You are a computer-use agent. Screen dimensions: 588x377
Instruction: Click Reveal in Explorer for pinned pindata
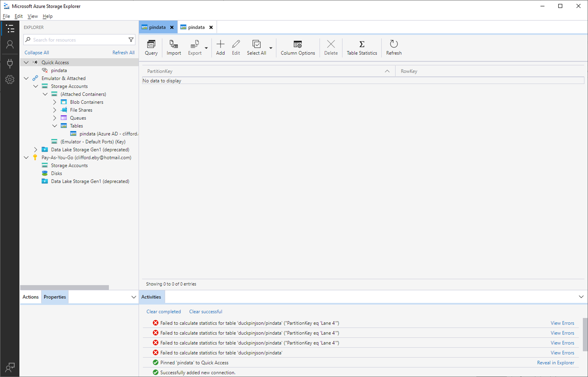555,362
